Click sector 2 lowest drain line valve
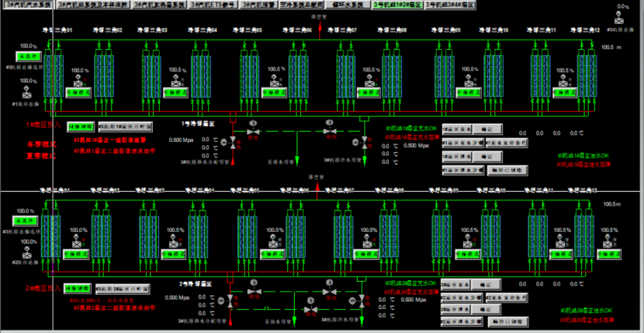Image resolution: width=644 pixels, height=333 pixels. tap(310, 309)
